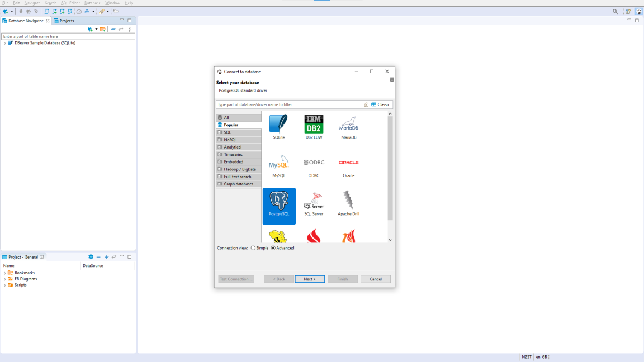The image size is (644, 362).
Task: Open dropdown beside Navigator's New Connection icon
Action: [96, 29]
